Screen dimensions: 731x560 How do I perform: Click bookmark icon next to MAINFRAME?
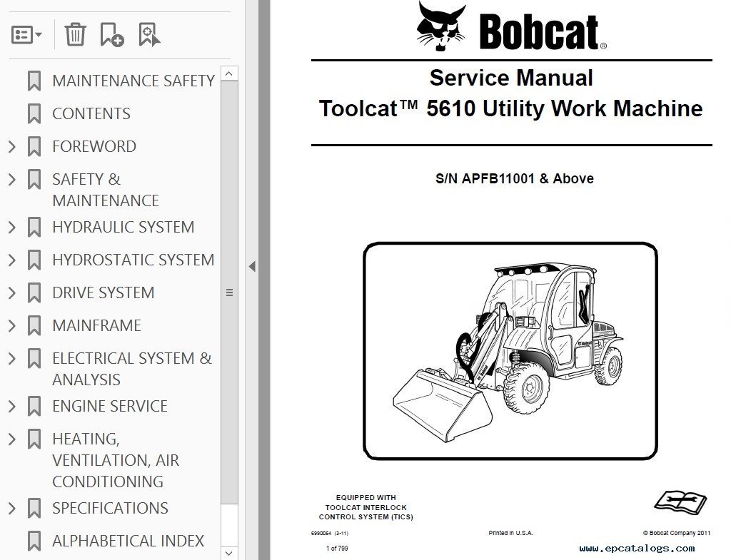point(34,325)
